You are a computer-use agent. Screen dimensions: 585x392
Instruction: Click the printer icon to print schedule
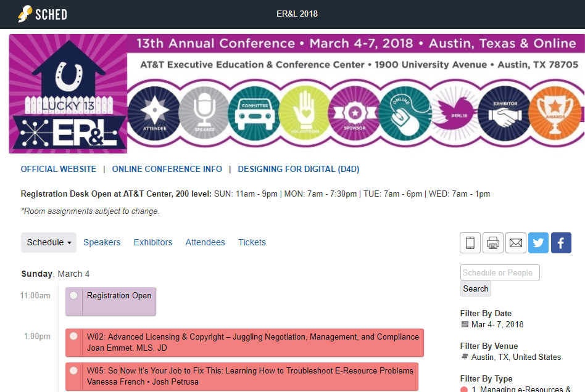[x=493, y=243]
